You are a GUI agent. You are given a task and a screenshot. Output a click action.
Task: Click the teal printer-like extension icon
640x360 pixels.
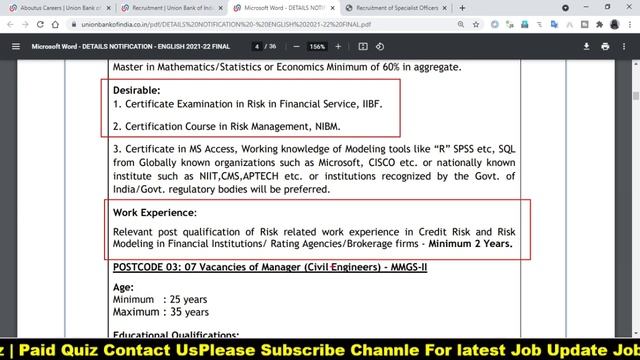click(x=524, y=24)
